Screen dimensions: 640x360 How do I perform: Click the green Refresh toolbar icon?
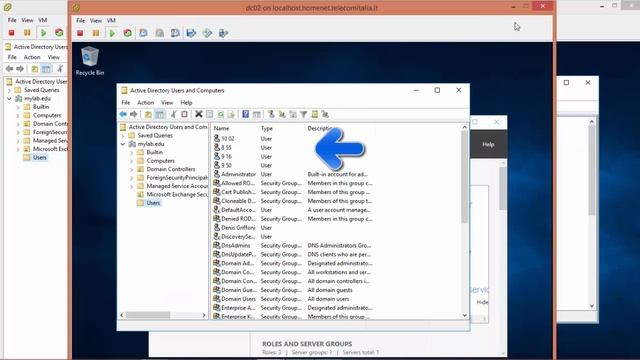coord(220,114)
